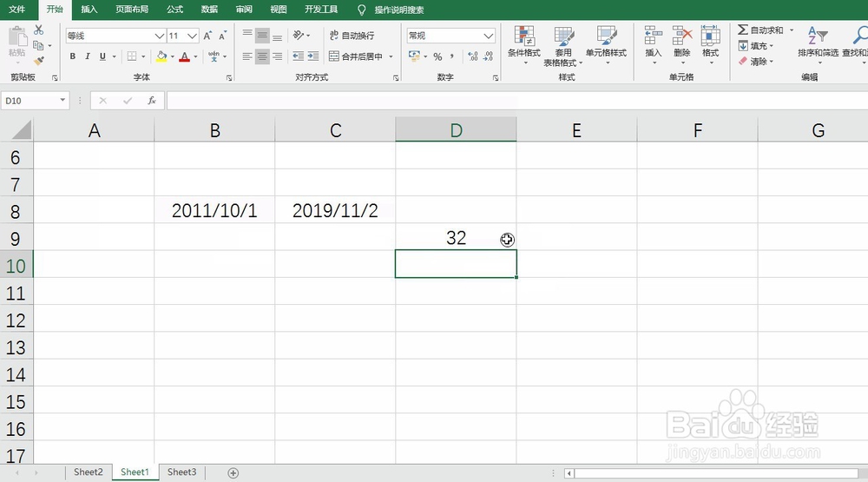
Task: Apply percent style
Action: (x=437, y=56)
